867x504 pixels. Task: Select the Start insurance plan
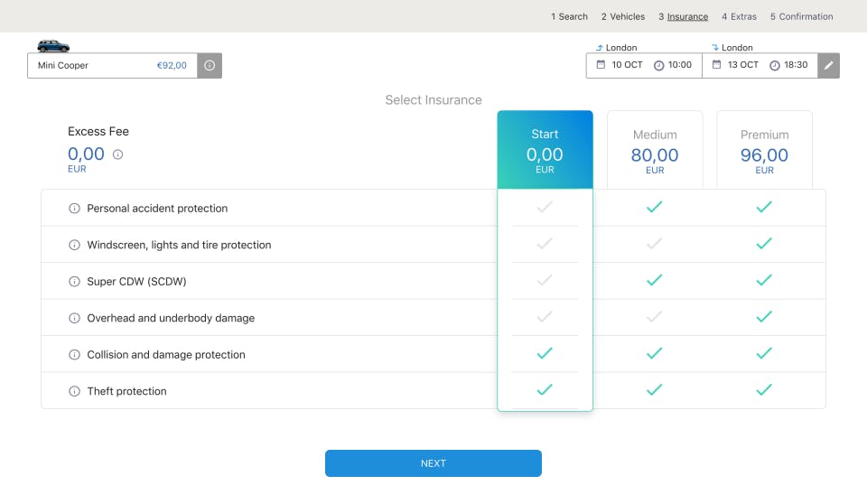(545, 150)
